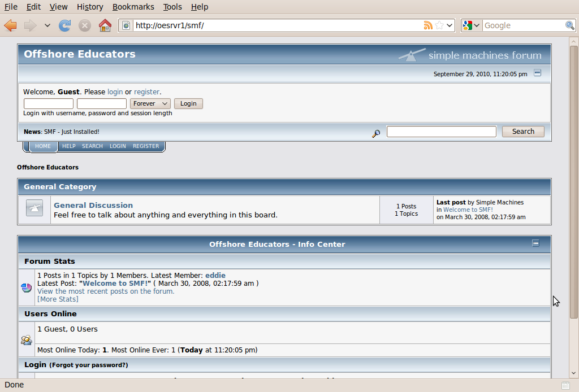Click the browser forward arrow
The image size is (579, 392).
click(x=31, y=25)
